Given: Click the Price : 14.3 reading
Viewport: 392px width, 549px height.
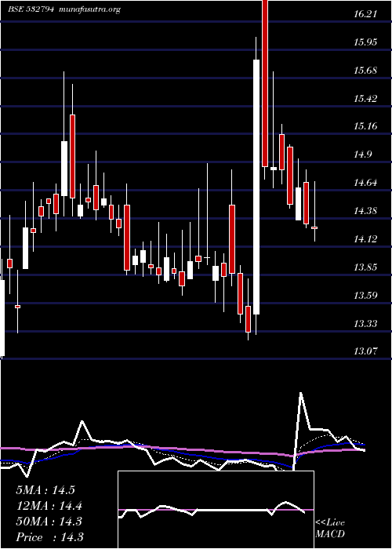Looking at the screenshot, I should [49, 536].
